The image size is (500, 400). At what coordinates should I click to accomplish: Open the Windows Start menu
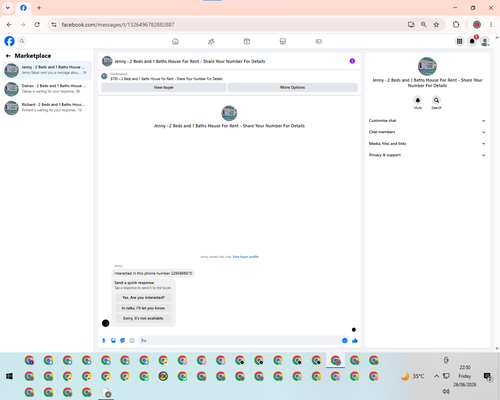(9, 376)
